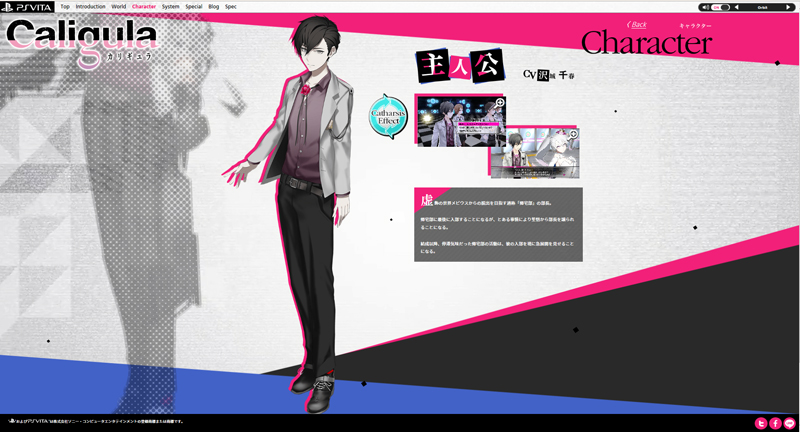
Task: Click the current track name Orbit
Action: coord(762,8)
